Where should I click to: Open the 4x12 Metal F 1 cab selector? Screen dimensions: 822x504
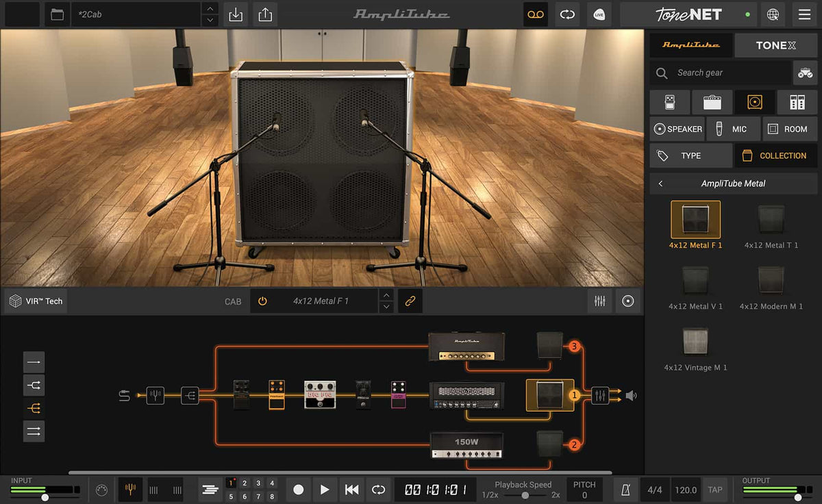point(321,301)
